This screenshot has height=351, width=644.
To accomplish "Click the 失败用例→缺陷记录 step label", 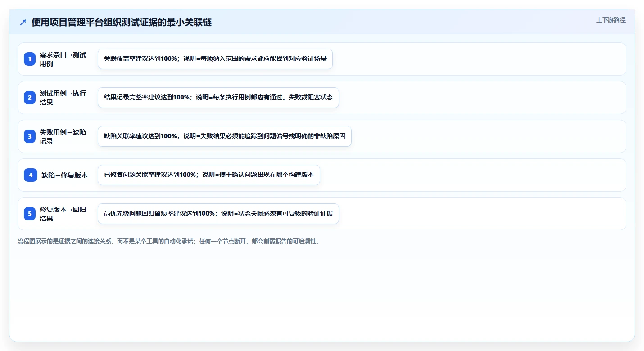I will pyautogui.click(x=63, y=136).
